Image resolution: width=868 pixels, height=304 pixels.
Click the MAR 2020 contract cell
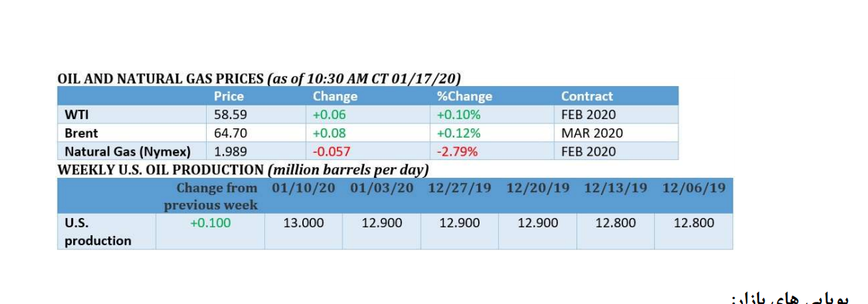coord(592,133)
